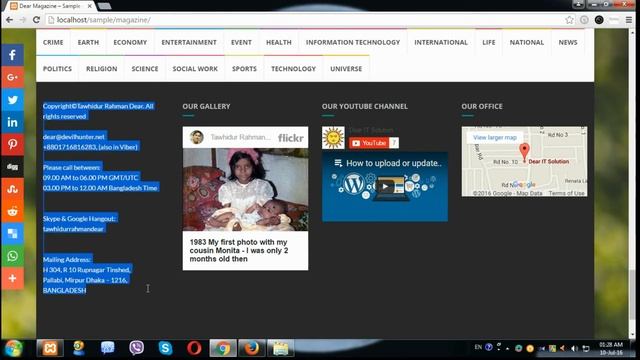
Task: Open Viber from the taskbar
Action: pos(136,348)
